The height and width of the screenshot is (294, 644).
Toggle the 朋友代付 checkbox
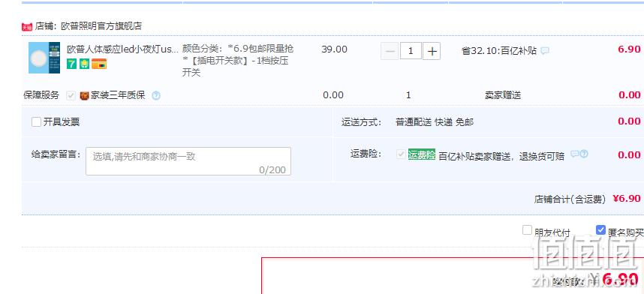coord(527,230)
